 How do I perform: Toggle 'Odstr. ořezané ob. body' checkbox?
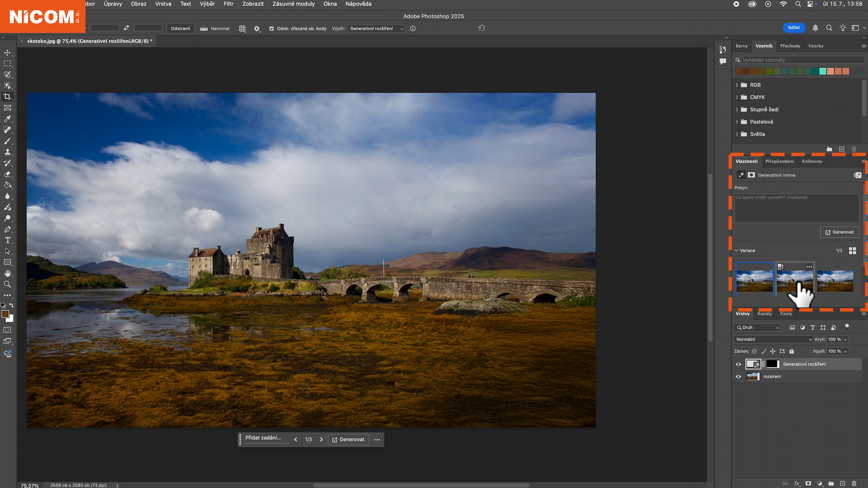pos(271,29)
